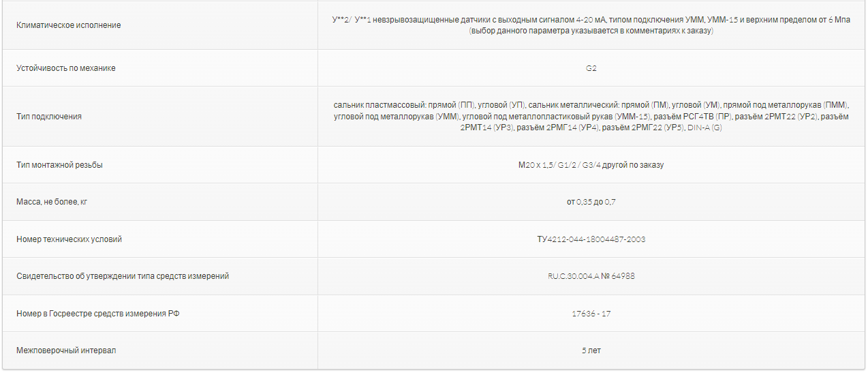Click the connection types description text
This screenshot has width=868, height=373.
click(x=591, y=117)
